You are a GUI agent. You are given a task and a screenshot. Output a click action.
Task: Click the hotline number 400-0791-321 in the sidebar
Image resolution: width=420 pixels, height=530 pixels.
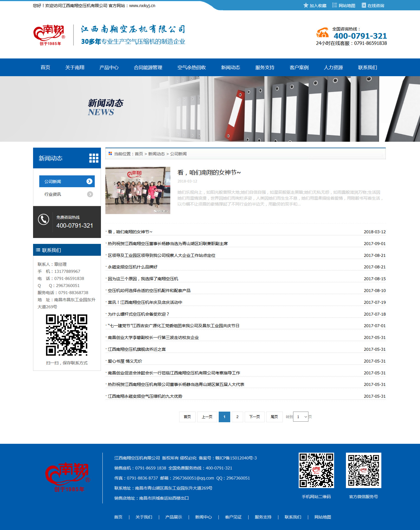click(x=75, y=226)
